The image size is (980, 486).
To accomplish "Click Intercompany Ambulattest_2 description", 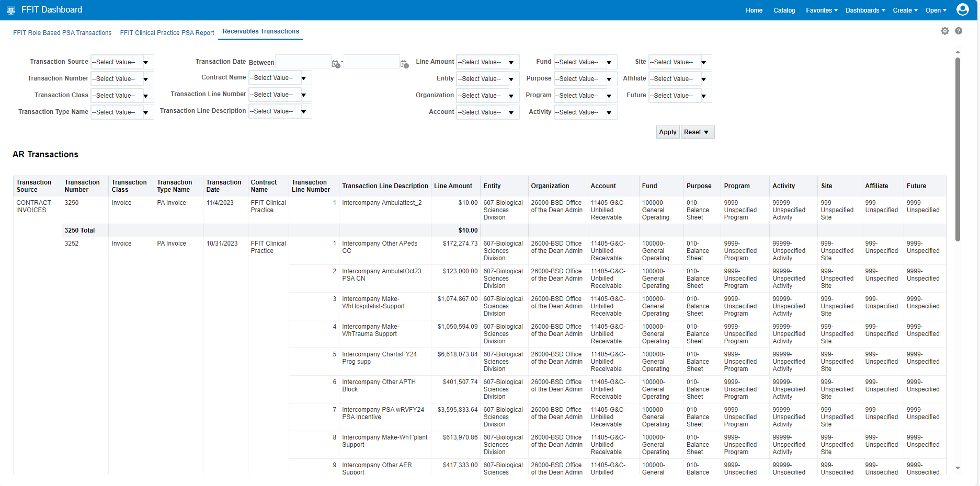I will (x=382, y=203).
